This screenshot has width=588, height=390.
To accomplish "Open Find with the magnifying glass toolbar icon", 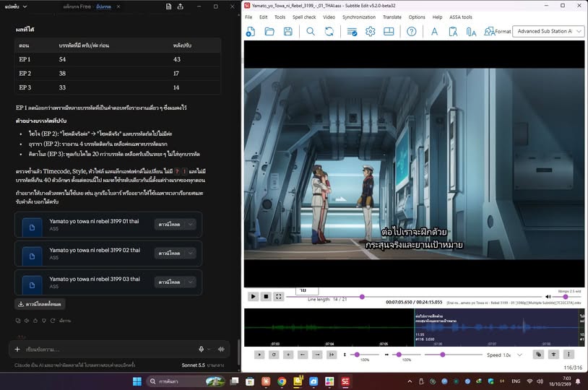I will (311, 32).
